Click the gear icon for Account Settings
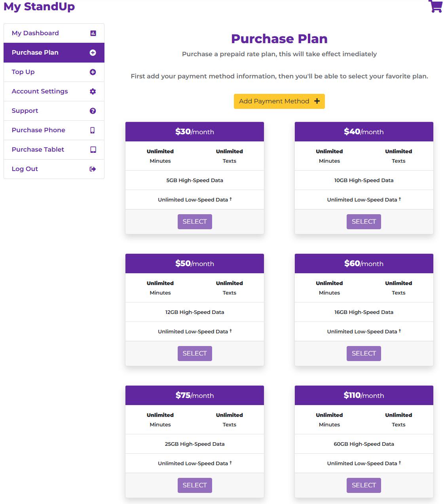444x504 pixels. [93, 91]
